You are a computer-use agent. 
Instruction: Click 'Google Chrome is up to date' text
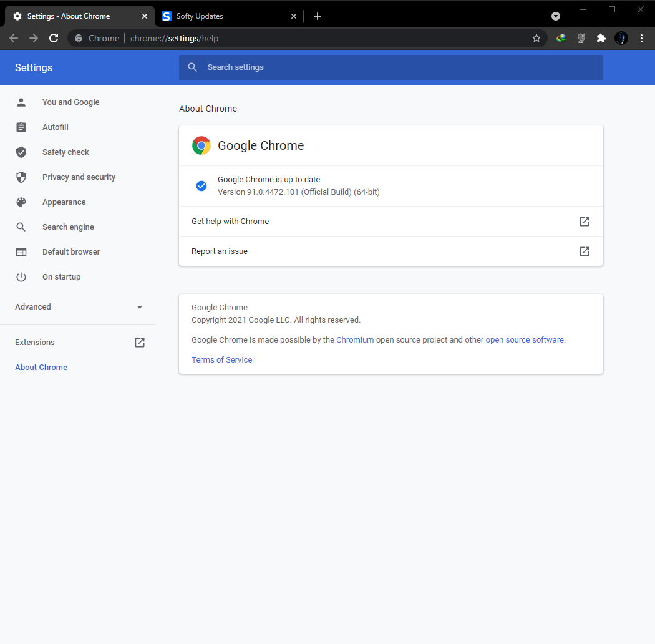pyautogui.click(x=269, y=180)
